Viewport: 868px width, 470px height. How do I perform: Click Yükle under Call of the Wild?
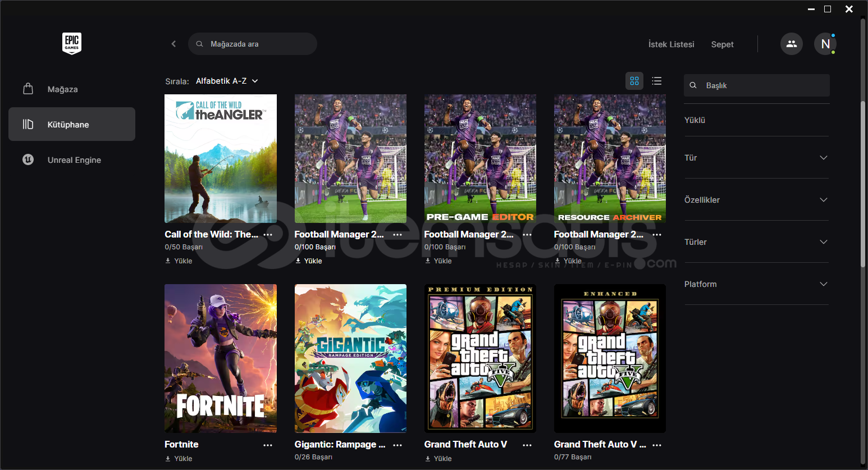[179, 261]
